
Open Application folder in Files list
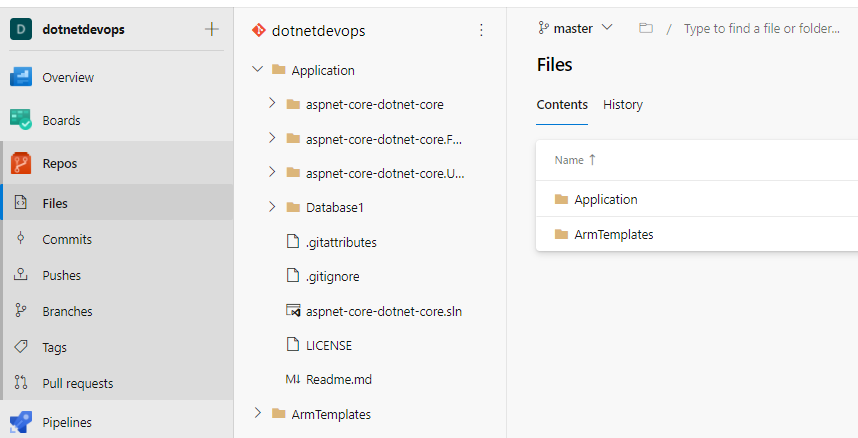tap(605, 199)
